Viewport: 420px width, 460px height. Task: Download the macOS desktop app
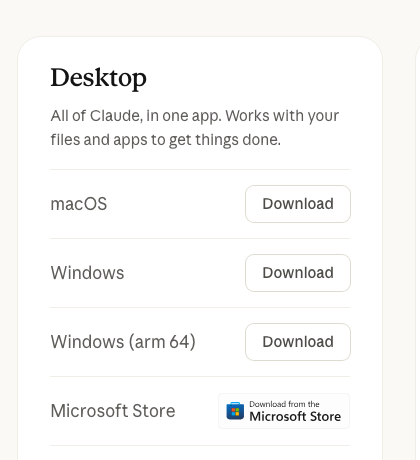point(298,204)
